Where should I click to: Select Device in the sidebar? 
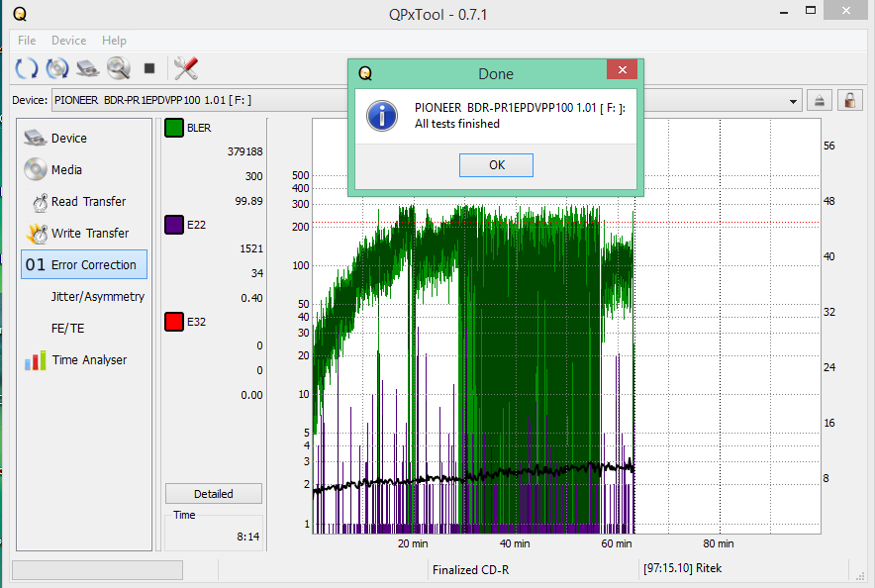(x=84, y=138)
